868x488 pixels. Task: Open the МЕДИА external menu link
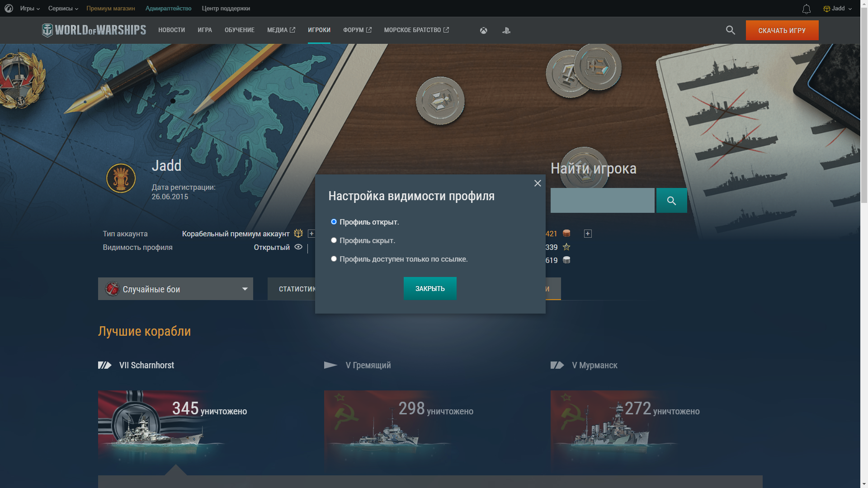tap(281, 30)
